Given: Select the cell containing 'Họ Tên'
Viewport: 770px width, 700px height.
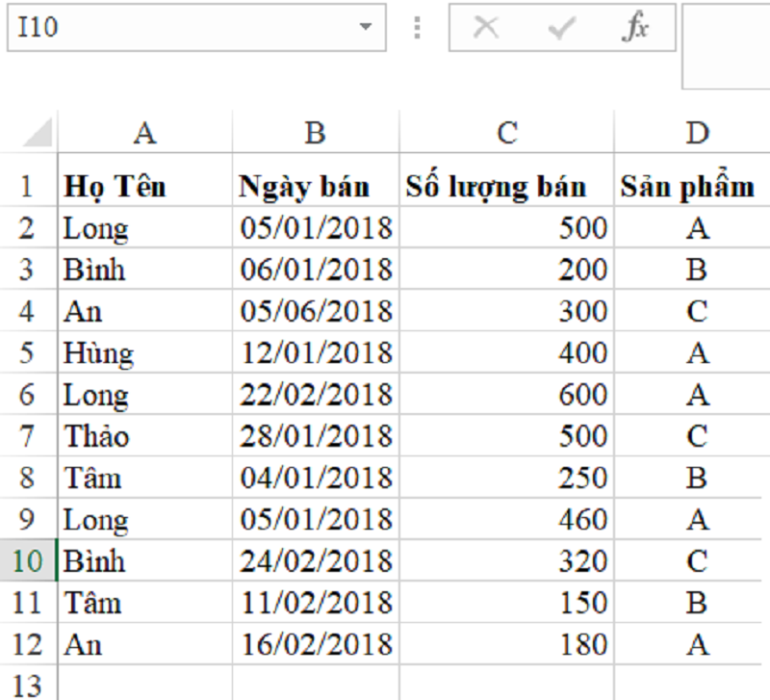Looking at the screenshot, I should 144,187.
